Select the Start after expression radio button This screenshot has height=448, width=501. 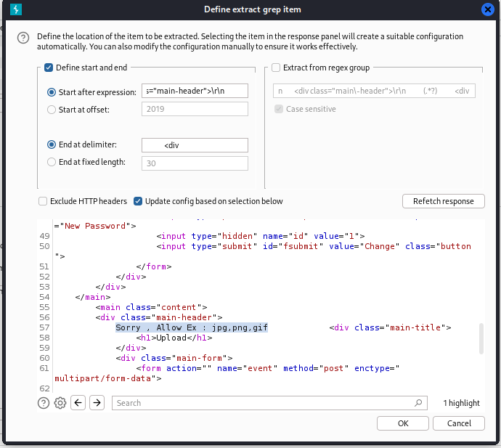[x=52, y=92]
